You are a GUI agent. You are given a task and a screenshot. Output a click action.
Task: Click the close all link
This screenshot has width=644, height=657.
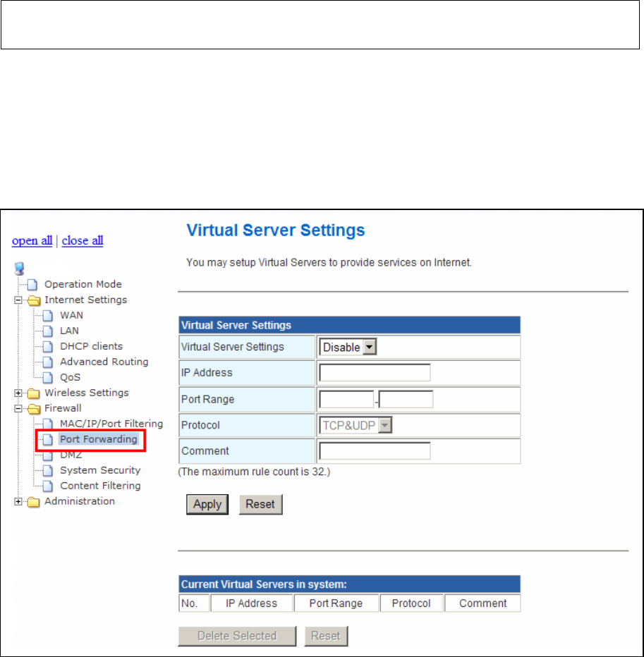click(x=83, y=241)
